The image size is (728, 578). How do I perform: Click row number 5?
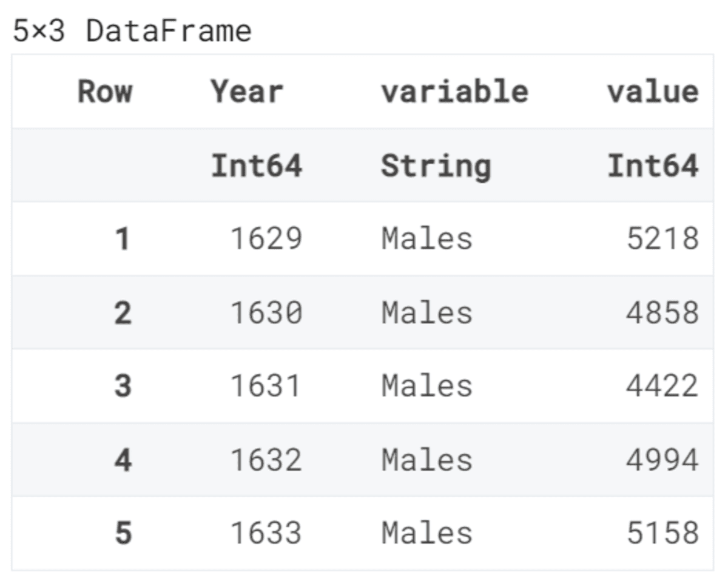click(123, 534)
